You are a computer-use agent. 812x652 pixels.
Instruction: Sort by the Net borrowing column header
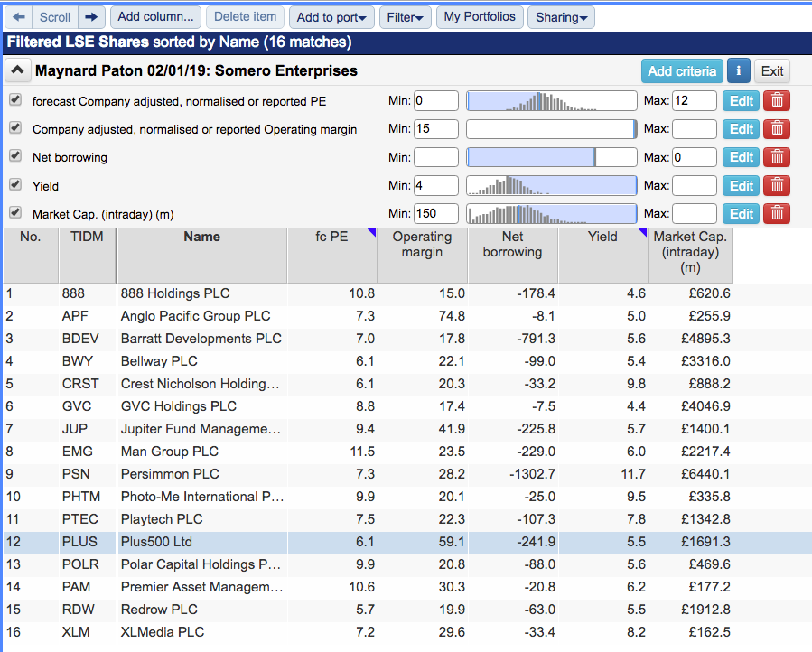[x=513, y=256]
